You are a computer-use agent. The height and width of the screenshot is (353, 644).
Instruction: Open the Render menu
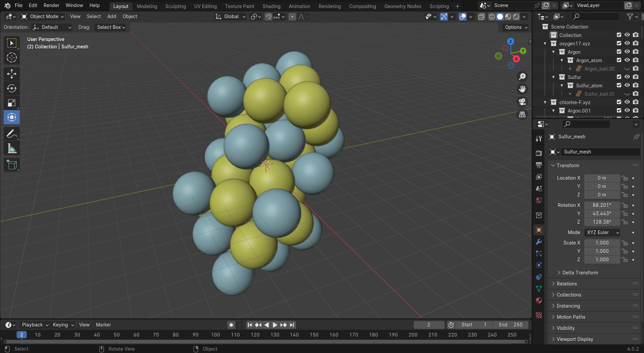click(x=51, y=5)
